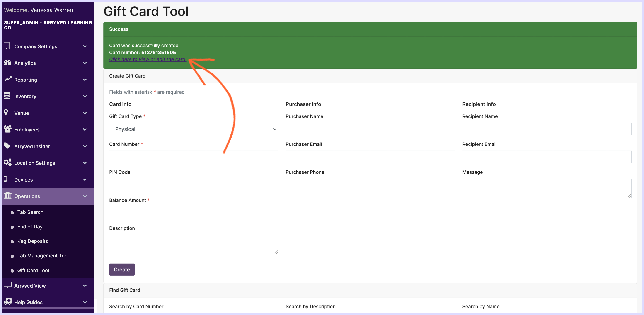
Task: Click the view or edit card link
Action: coord(148,59)
